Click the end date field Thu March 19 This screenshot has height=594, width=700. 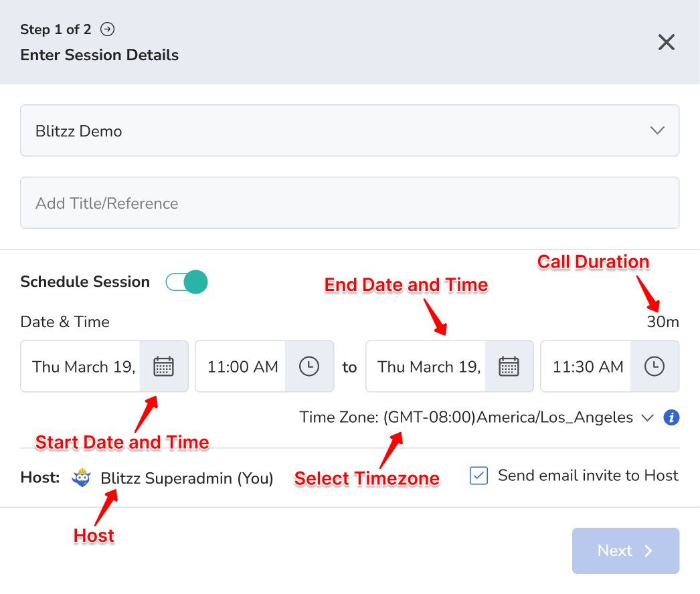[426, 367]
